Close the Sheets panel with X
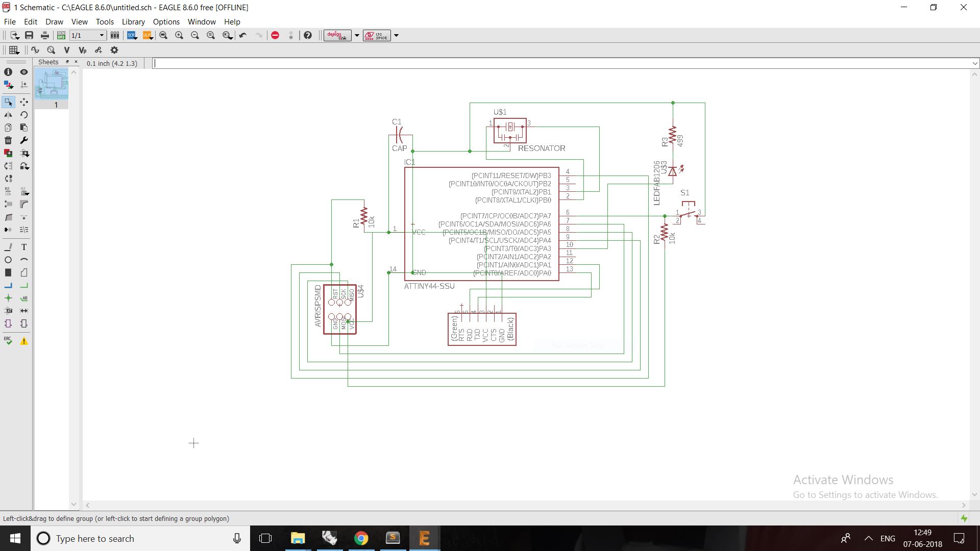980x551 pixels. pyautogui.click(x=76, y=62)
